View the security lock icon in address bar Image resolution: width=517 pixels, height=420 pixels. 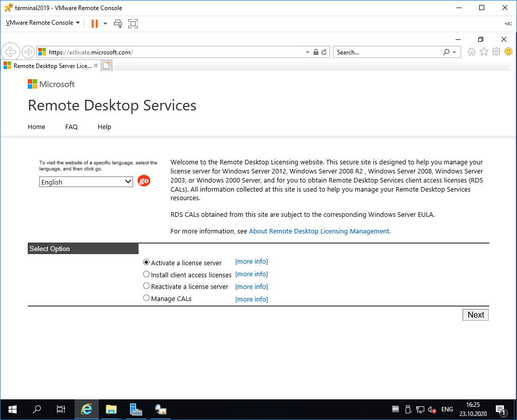(x=316, y=52)
